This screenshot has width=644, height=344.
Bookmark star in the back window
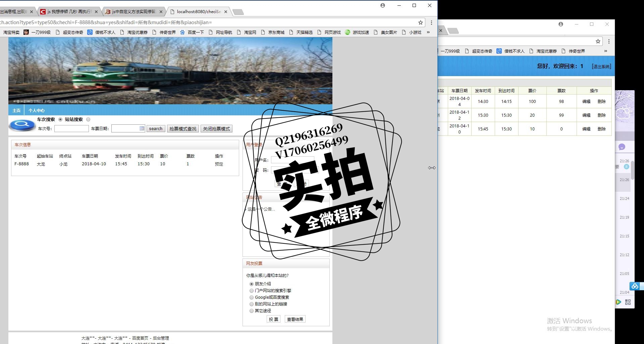pos(598,41)
